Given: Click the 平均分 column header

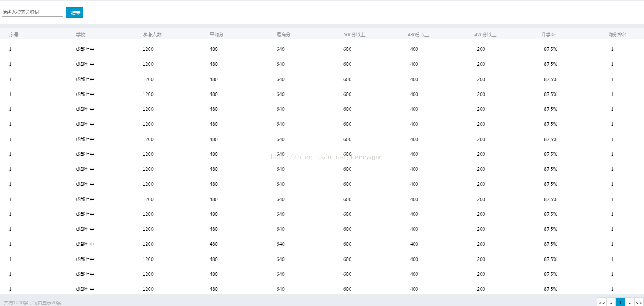Looking at the screenshot, I should pos(217,34).
